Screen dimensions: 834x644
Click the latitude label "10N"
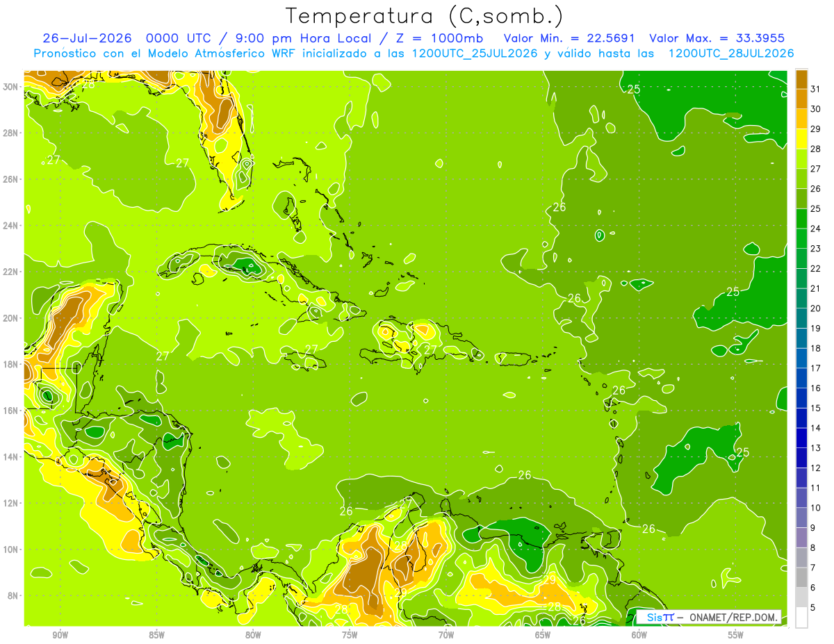point(11,550)
